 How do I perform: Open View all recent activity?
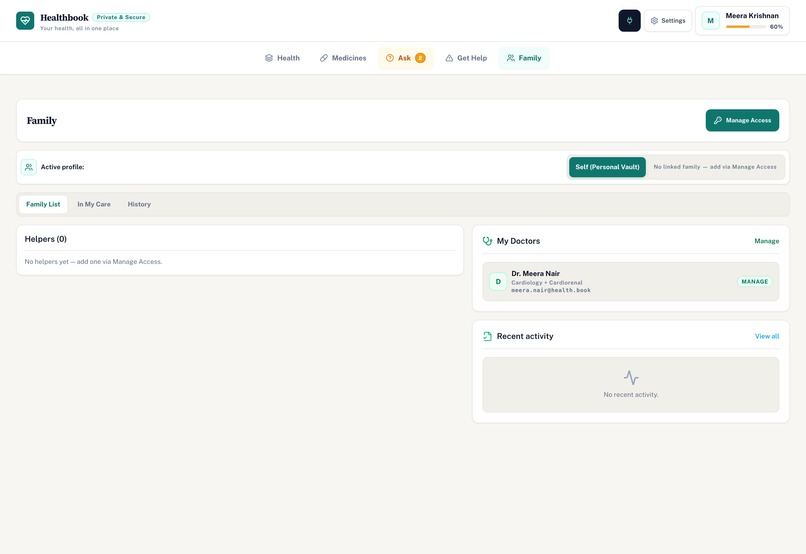click(766, 336)
